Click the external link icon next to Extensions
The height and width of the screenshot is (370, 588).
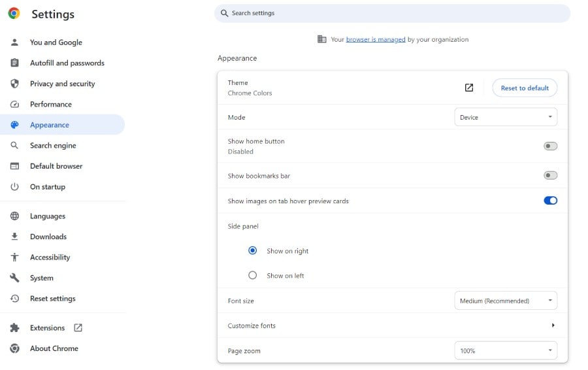(x=78, y=328)
